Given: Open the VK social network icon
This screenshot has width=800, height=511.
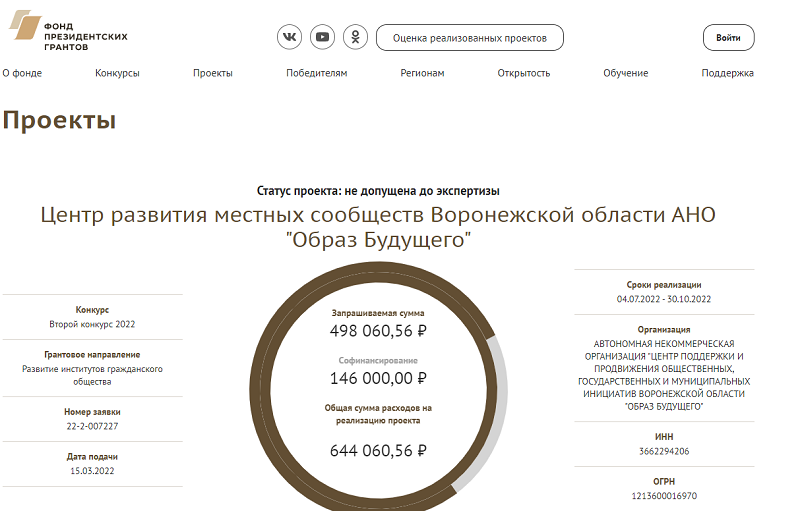Looking at the screenshot, I should [289, 37].
